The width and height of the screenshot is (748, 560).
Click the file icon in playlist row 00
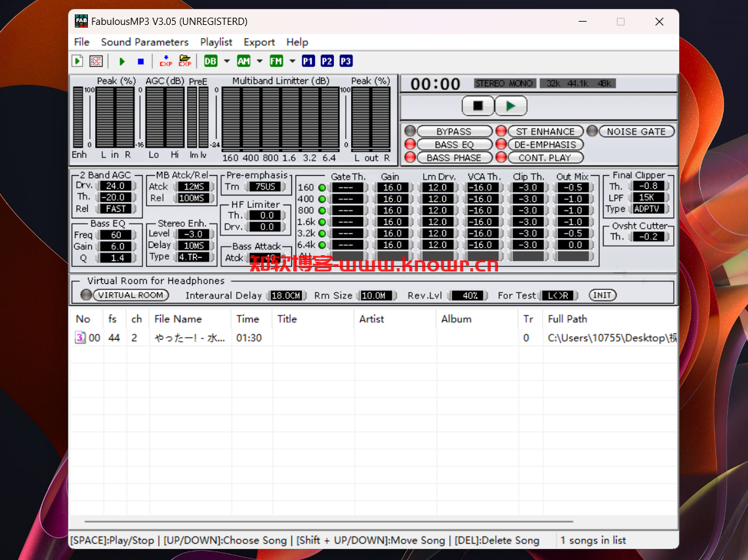coord(79,338)
